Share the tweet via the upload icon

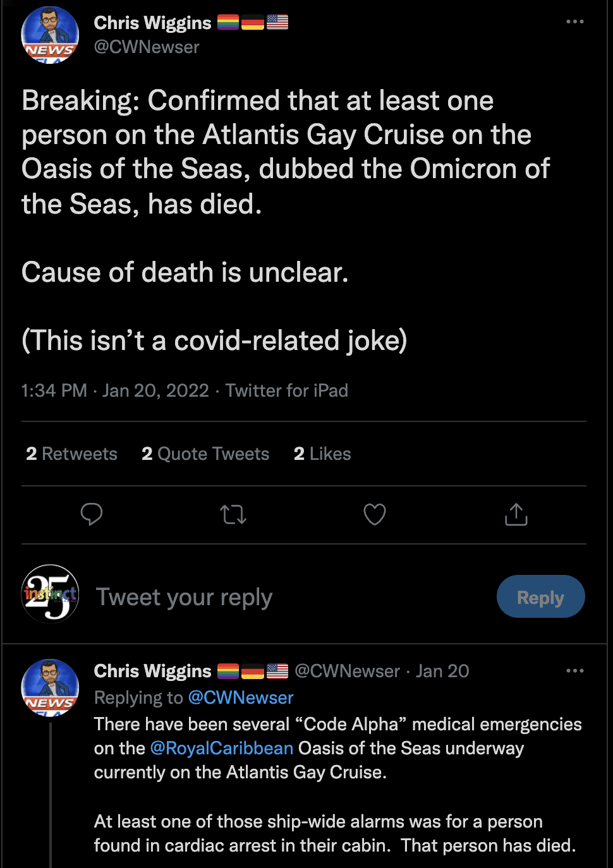click(516, 514)
